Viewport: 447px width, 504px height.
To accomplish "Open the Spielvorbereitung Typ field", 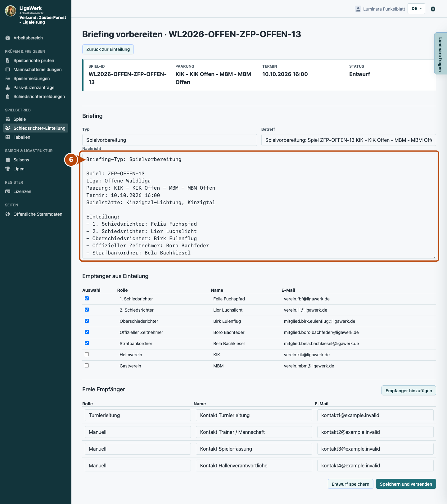I will (169, 140).
